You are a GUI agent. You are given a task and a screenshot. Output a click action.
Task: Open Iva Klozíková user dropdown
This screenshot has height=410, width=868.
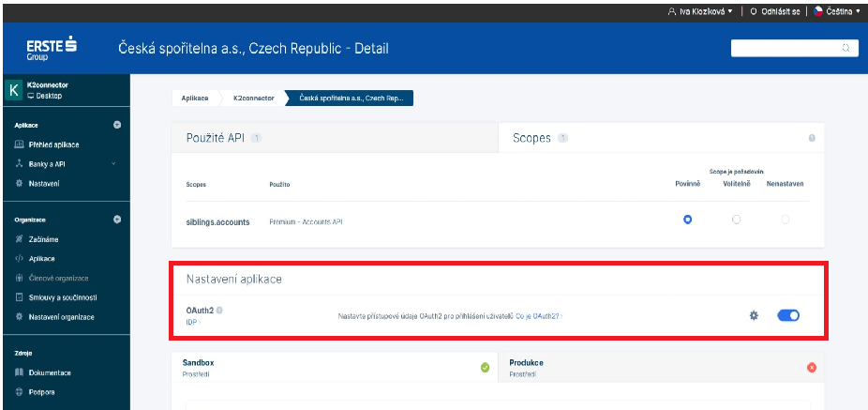(701, 11)
